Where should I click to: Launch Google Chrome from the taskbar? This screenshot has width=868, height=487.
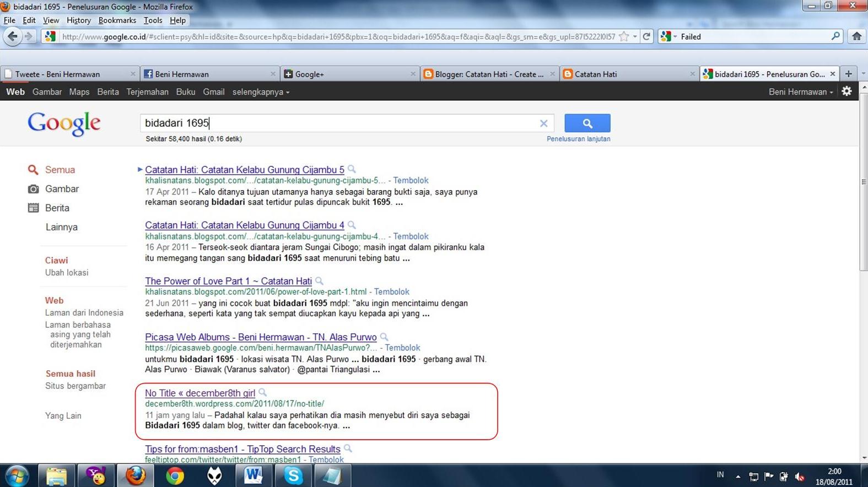click(x=175, y=475)
